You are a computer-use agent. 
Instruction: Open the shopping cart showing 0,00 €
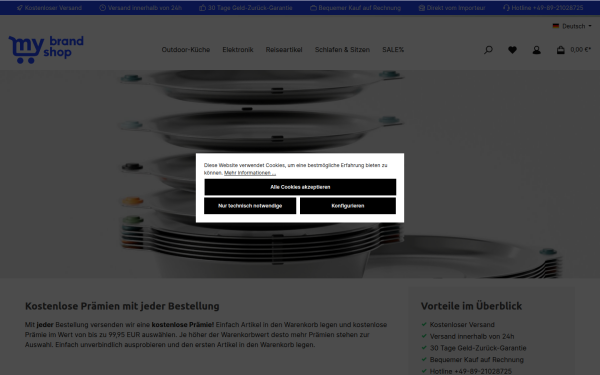pos(573,50)
